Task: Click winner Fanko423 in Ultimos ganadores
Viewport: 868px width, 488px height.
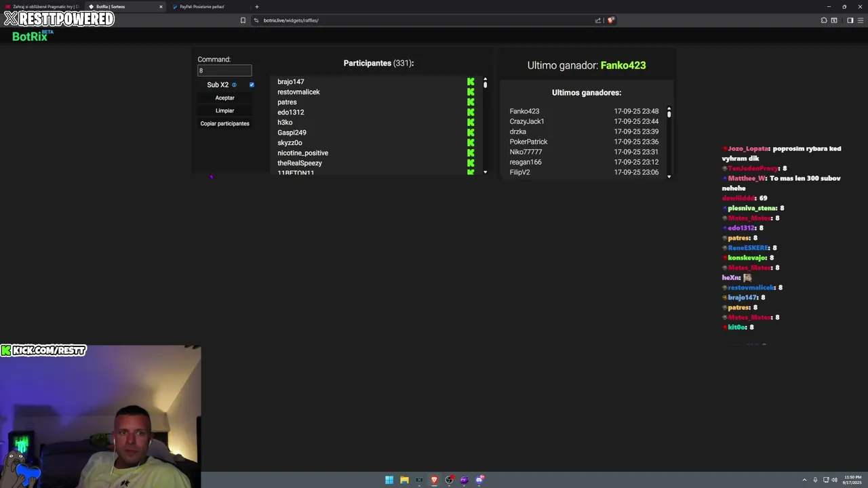Action: [x=524, y=111]
